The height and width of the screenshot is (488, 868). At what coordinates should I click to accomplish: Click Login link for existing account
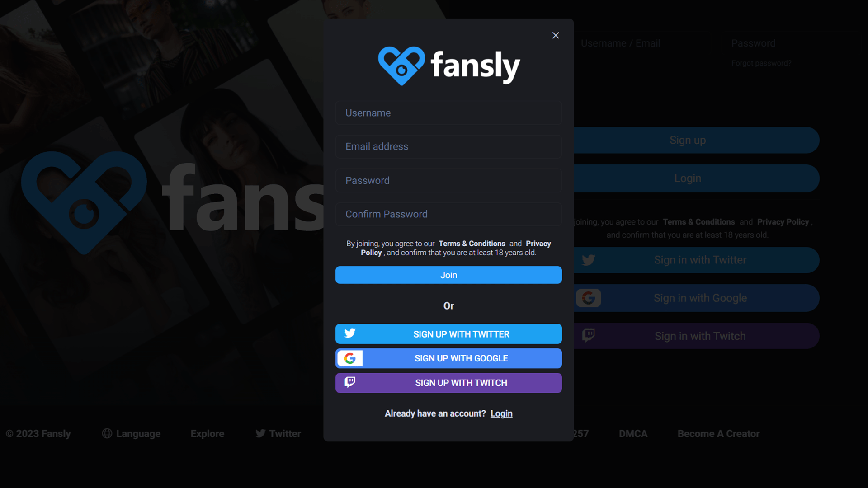tap(501, 413)
